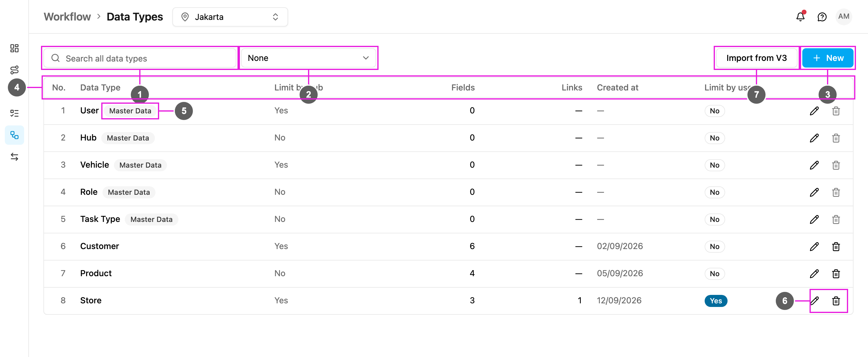The height and width of the screenshot is (357, 868).
Task: Click the Yes badge in Store row
Action: coord(716,301)
